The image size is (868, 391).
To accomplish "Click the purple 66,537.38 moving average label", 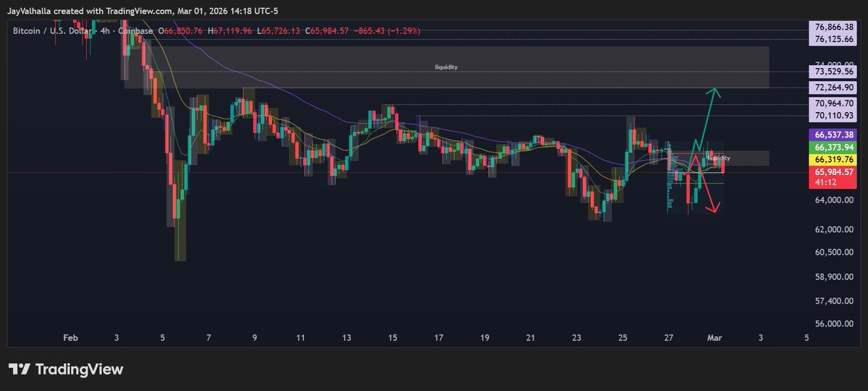I will click(x=834, y=135).
